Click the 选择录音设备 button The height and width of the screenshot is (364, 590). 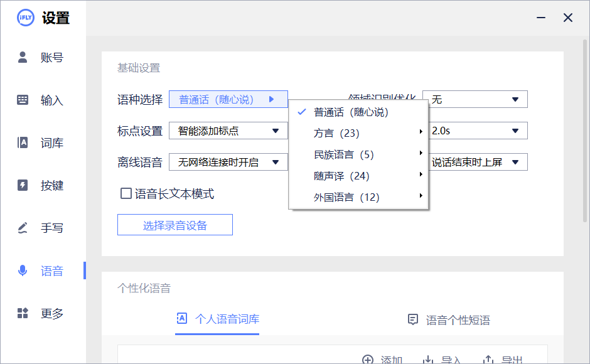(175, 225)
